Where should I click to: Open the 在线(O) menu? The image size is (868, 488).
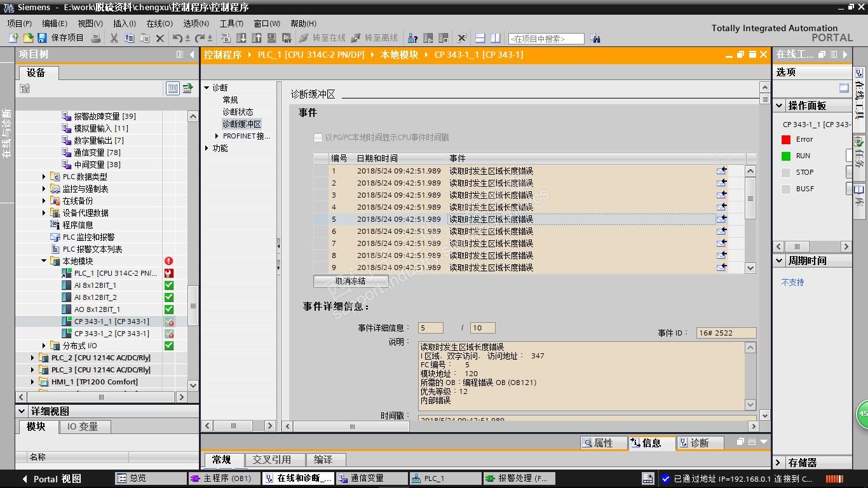[x=159, y=24]
